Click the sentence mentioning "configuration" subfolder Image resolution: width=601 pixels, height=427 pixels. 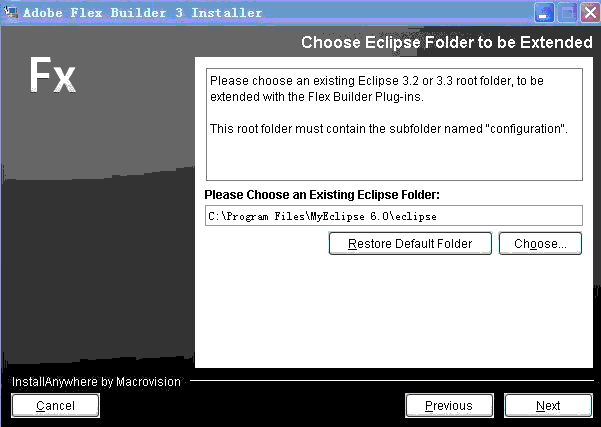389,128
